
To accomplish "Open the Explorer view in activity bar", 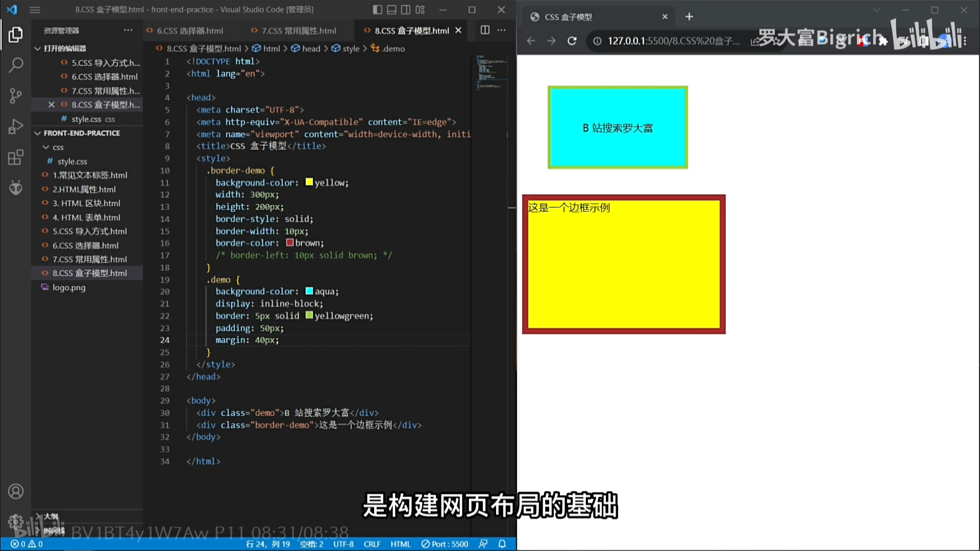I will click(x=15, y=35).
